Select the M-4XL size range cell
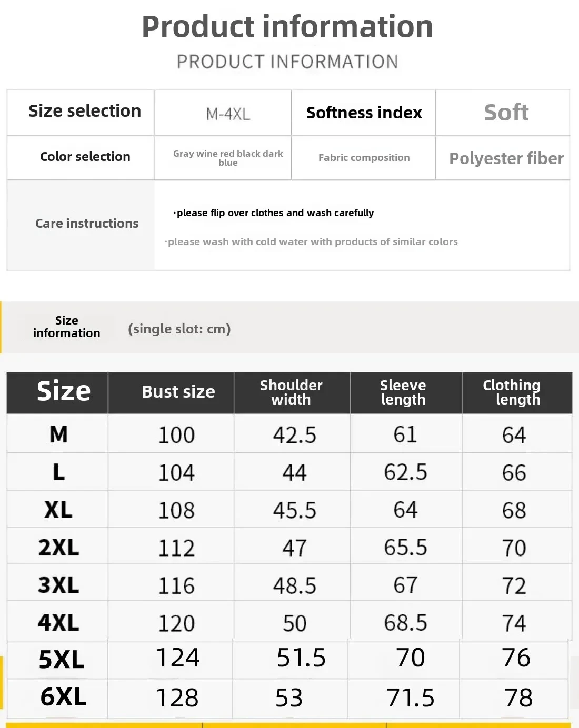Screen dimensions: 579x728 click(228, 114)
